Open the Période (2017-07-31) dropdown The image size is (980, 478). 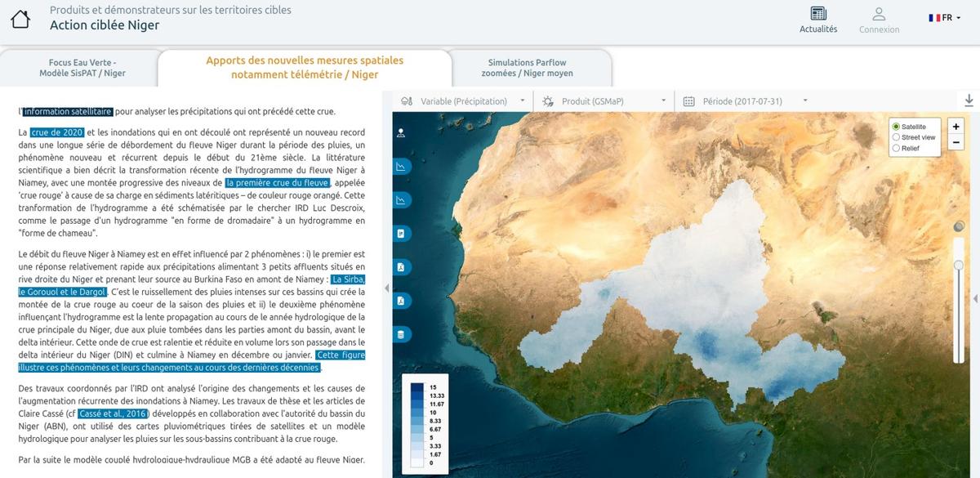(x=745, y=101)
